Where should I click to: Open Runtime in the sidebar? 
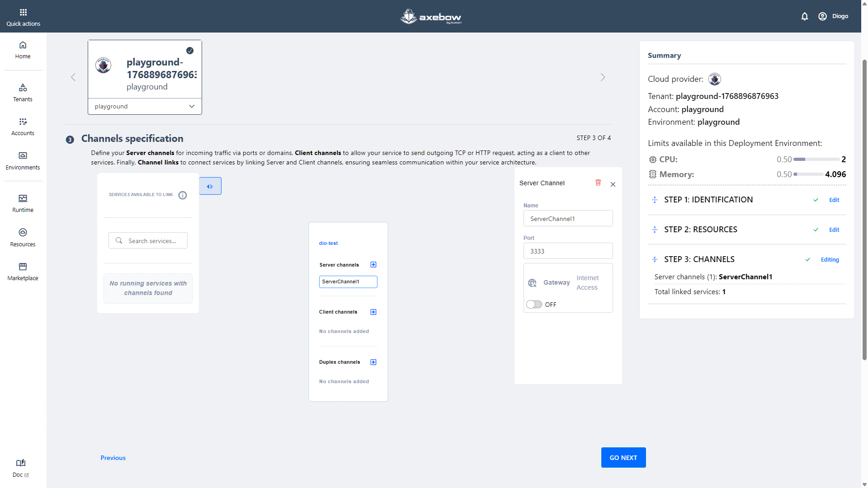(23, 203)
